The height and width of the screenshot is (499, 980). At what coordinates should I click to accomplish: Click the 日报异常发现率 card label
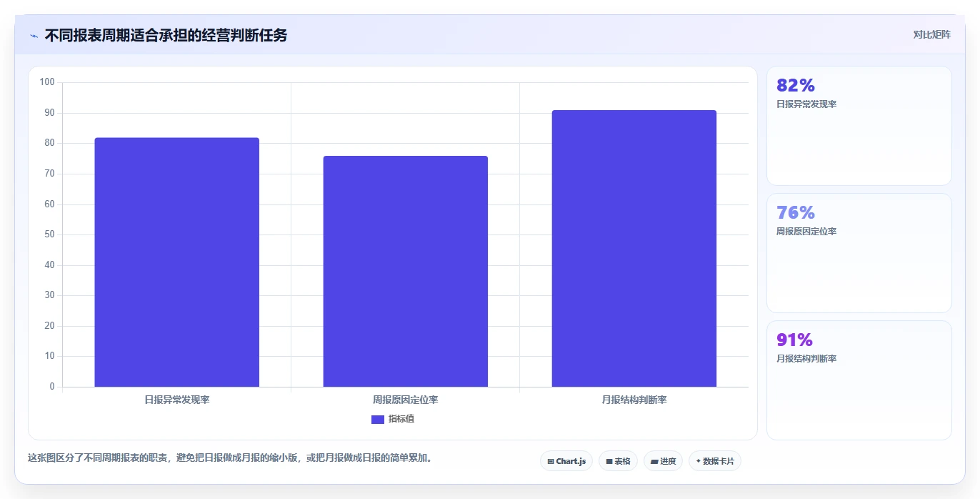806,104
